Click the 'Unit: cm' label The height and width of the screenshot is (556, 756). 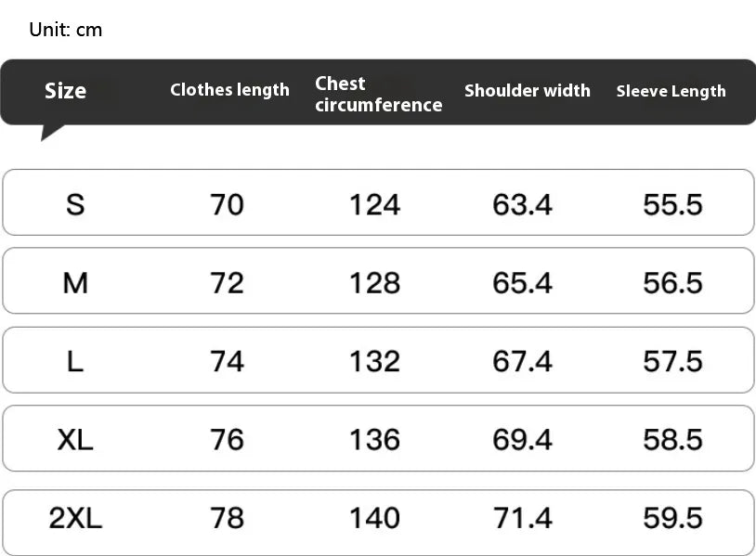(x=66, y=30)
